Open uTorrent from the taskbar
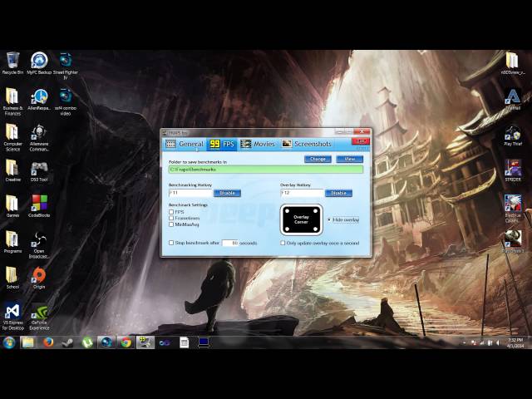 coord(87,342)
